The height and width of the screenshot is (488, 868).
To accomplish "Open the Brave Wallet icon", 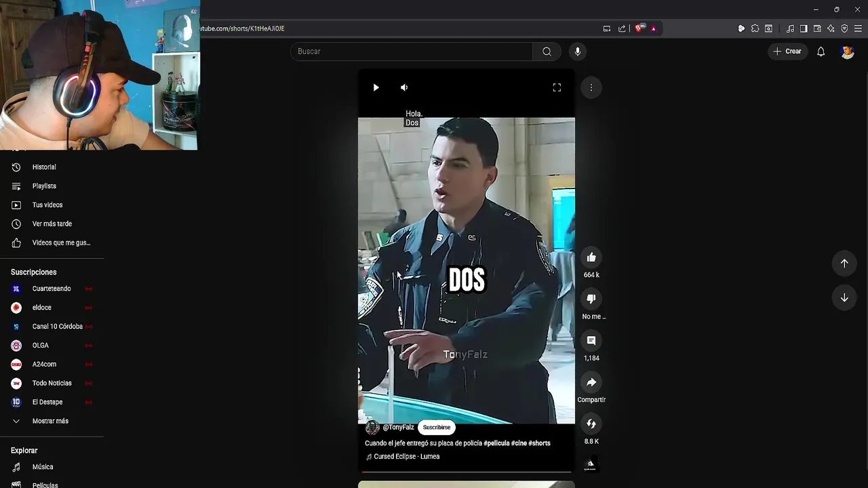I will [x=817, y=28].
